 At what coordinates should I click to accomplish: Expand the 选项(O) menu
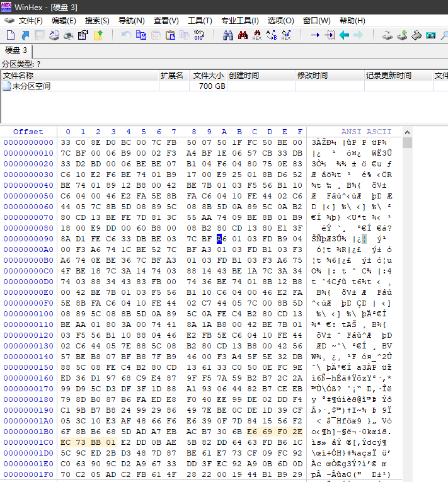[280, 21]
